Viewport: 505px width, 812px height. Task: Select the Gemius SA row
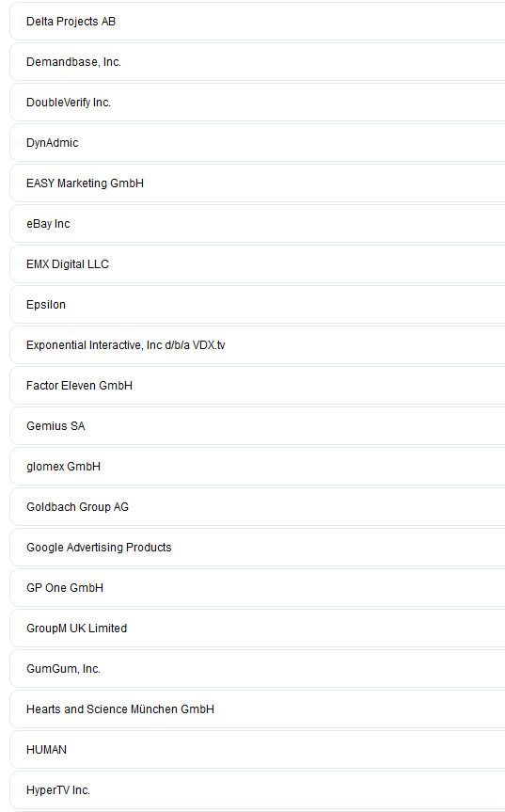(258, 425)
